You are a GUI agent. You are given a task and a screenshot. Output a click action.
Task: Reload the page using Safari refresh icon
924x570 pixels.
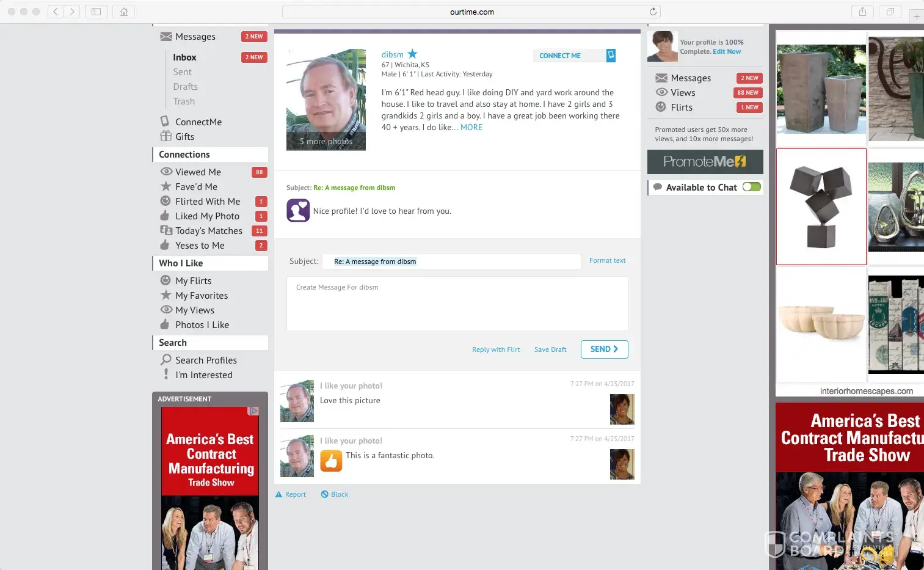[653, 12]
